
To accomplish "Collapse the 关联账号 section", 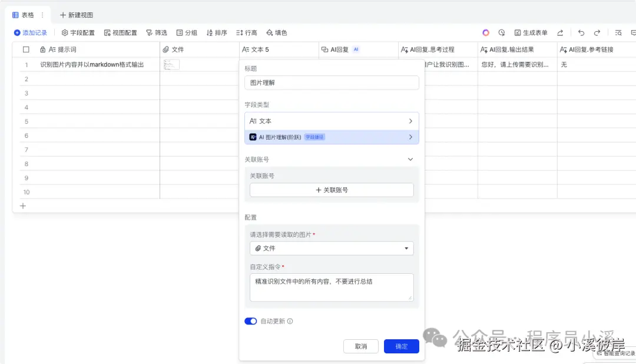I will point(411,158).
